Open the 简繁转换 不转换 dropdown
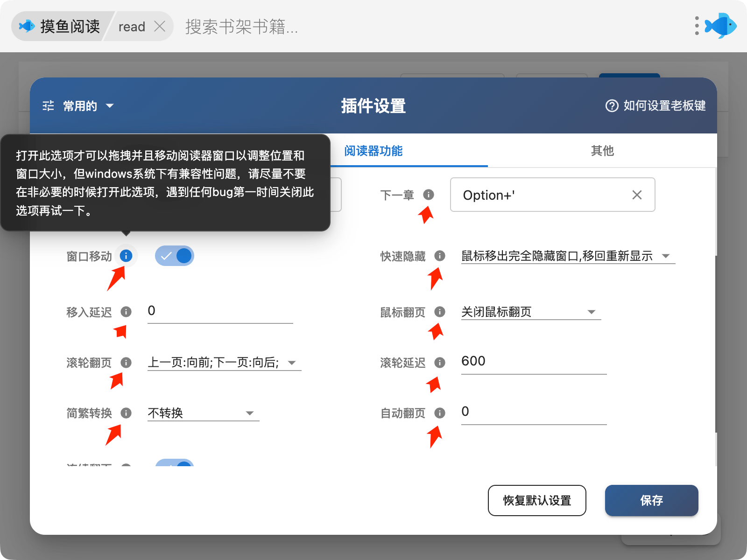The image size is (747, 560). (x=204, y=413)
